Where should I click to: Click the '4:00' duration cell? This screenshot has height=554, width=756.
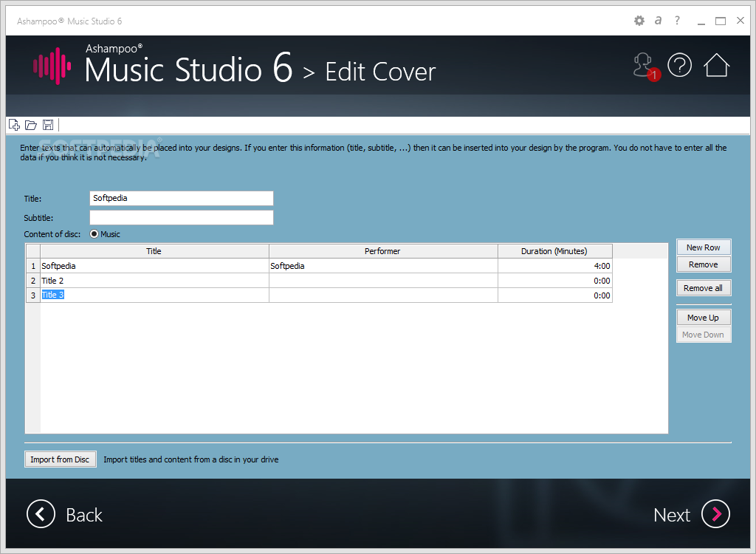pos(555,266)
